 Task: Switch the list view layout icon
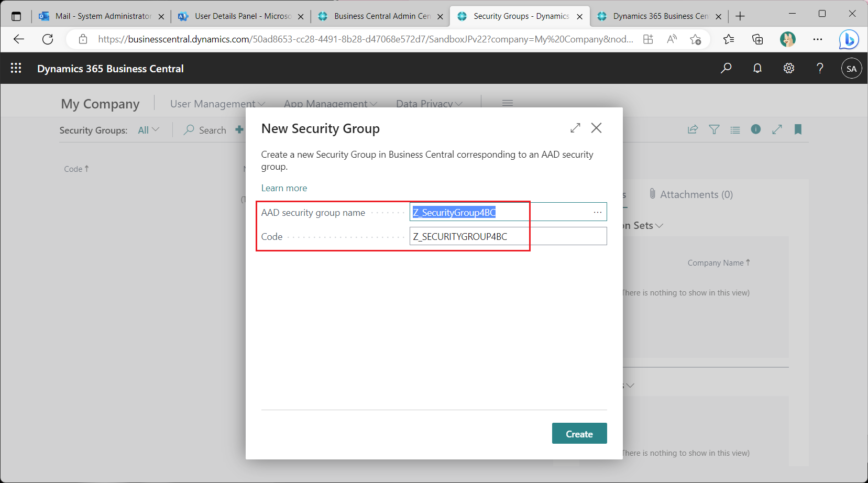735,129
